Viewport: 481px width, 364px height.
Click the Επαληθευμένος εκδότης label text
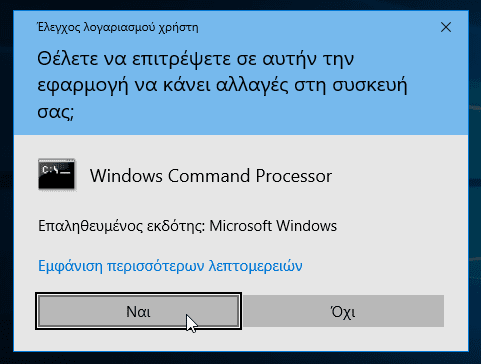[x=121, y=226]
